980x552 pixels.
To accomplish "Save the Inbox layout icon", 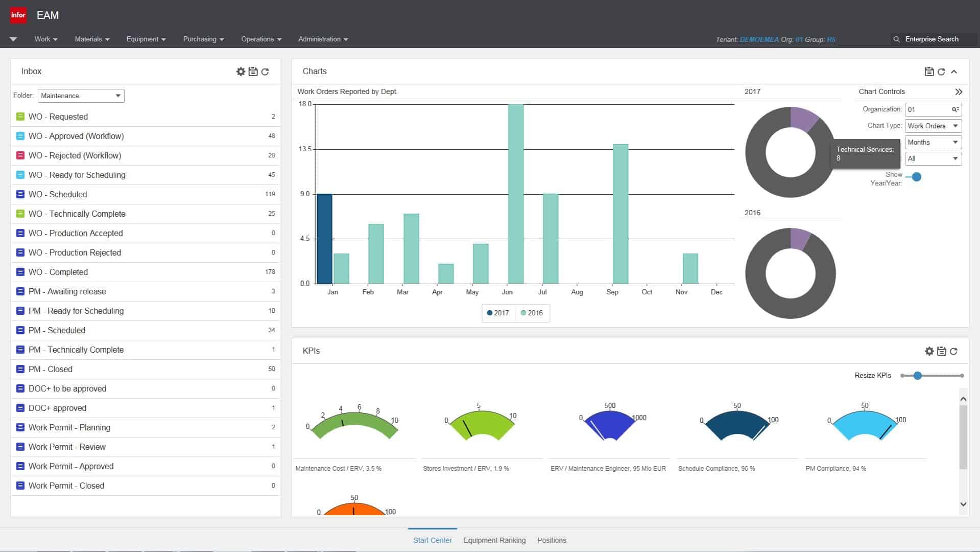I will point(253,72).
